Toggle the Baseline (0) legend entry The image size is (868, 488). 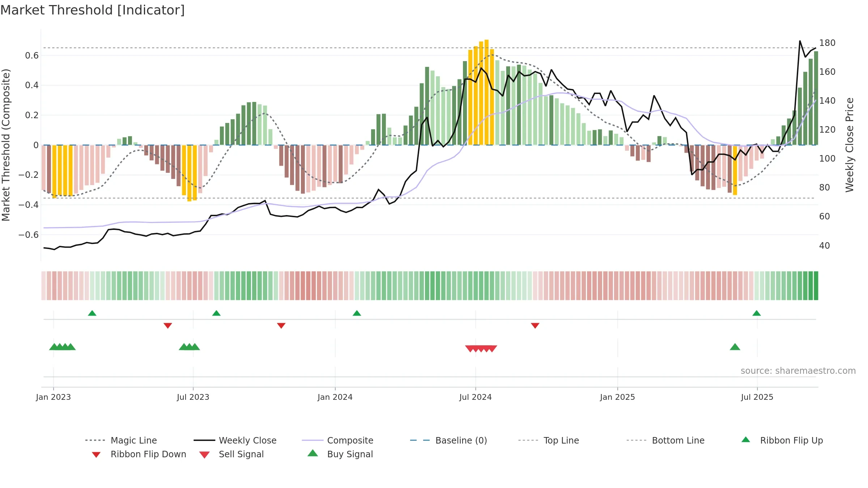448,440
